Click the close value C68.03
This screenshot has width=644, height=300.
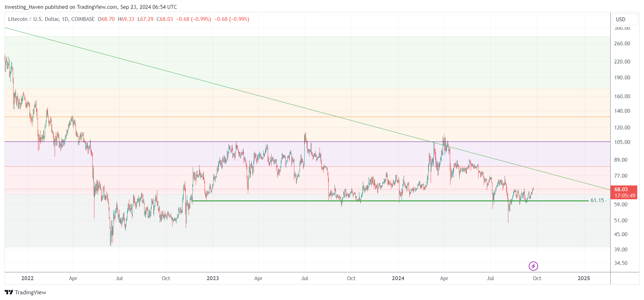click(165, 19)
